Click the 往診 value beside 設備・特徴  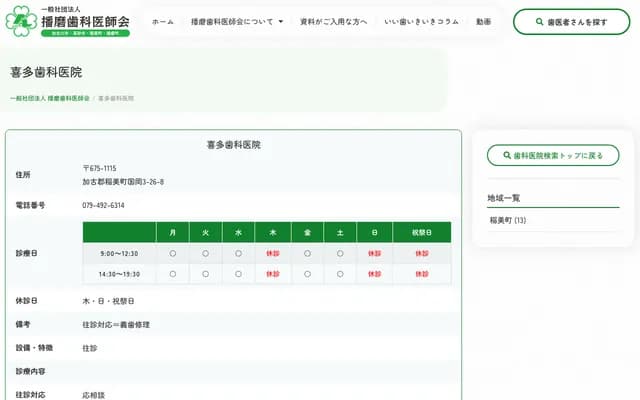90,348
